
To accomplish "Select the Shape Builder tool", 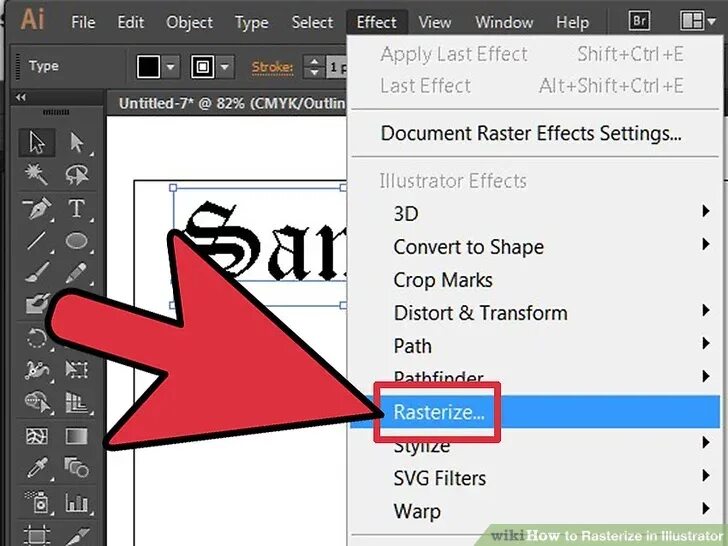I will [x=37, y=402].
